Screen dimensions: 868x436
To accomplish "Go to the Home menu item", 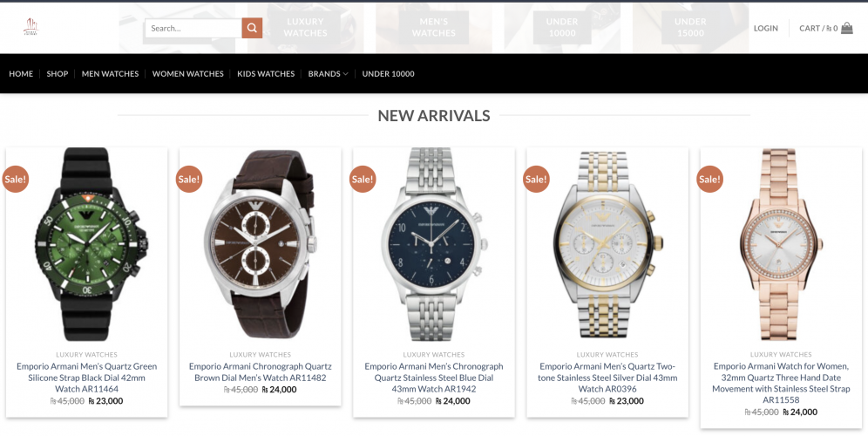I will click(21, 73).
